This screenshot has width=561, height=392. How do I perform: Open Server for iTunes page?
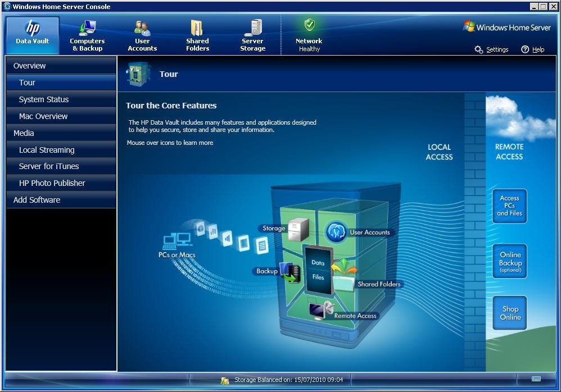(x=61, y=166)
